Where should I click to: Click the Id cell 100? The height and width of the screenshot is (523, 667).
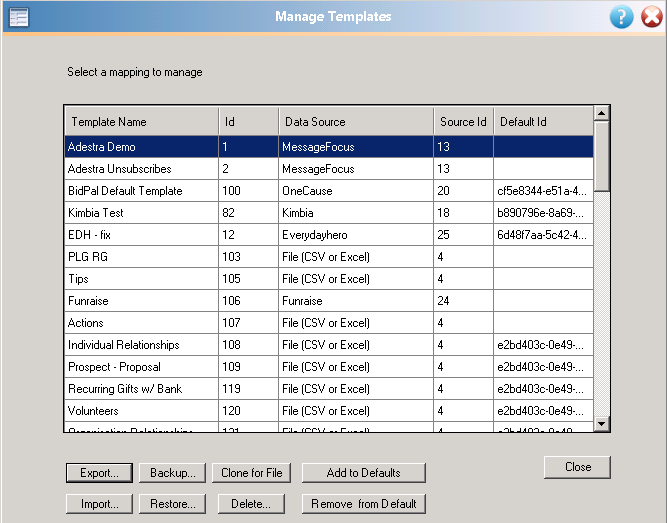(x=249, y=191)
